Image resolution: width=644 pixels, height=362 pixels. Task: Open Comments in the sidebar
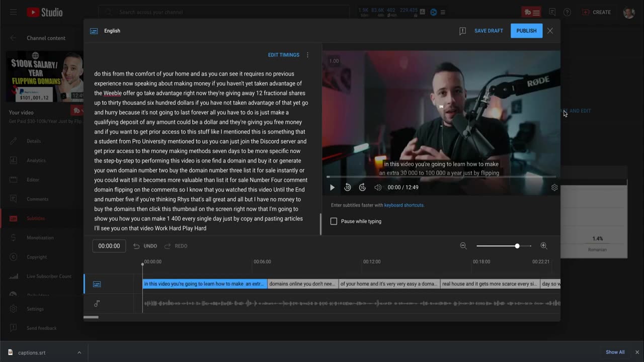(x=37, y=199)
